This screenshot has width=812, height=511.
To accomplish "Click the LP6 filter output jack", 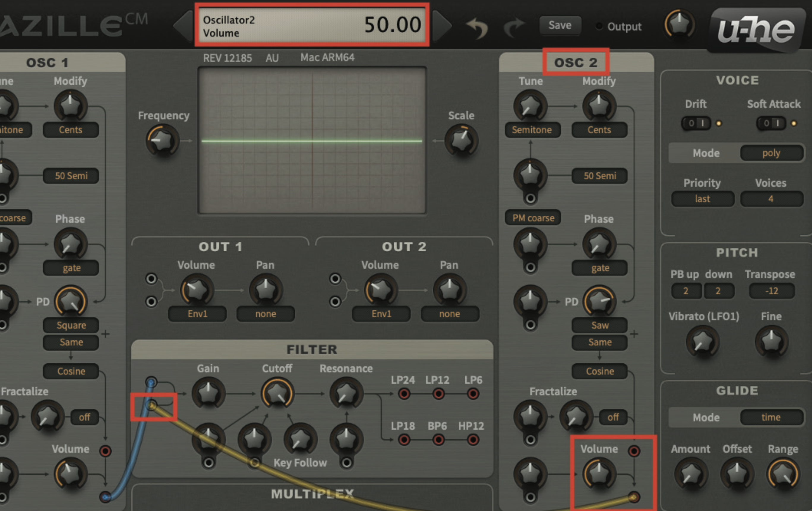I will point(473,393).
